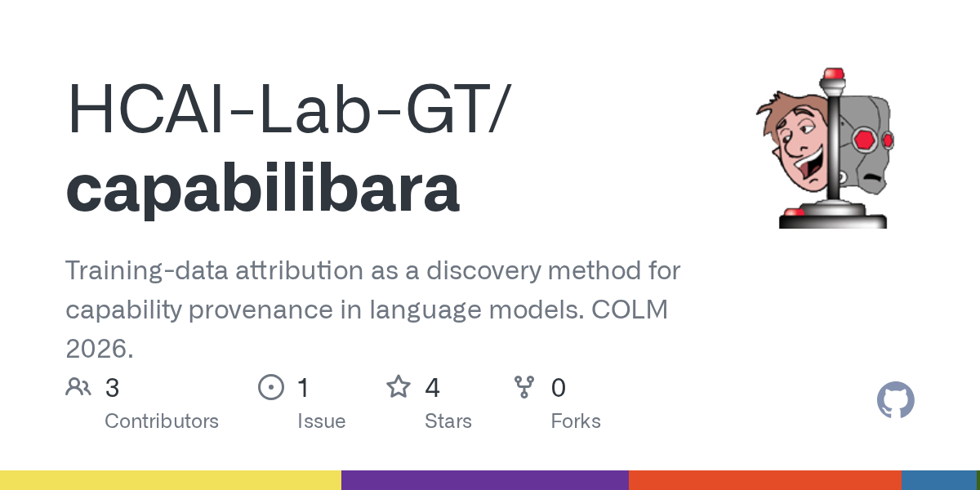Click the Stars label
This screenshot has width=980, height=490.
[x=448, y=421]
